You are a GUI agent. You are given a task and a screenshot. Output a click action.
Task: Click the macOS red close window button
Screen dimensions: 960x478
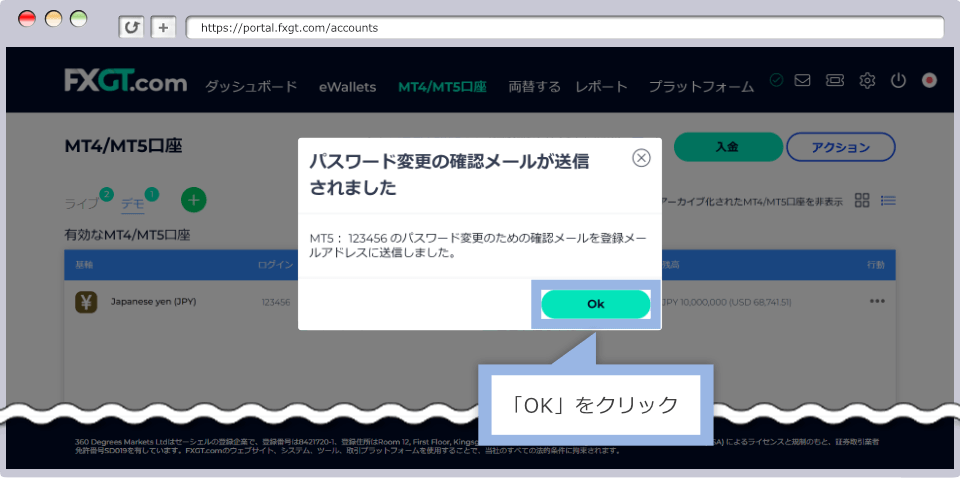coord(27,19)
